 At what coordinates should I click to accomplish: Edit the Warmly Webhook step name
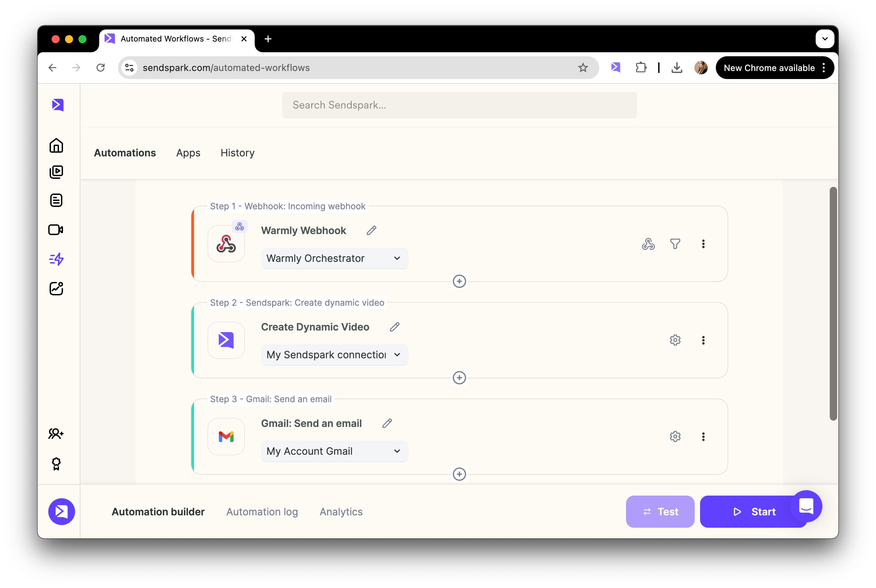(372, 230)
